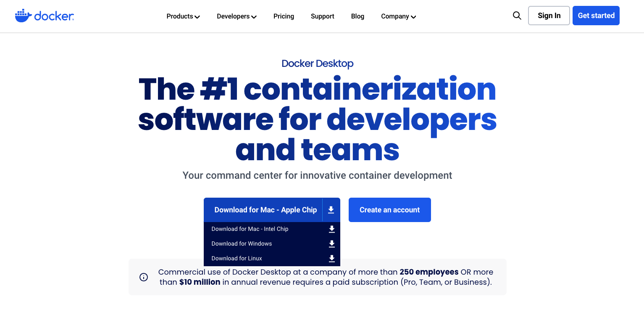
Task: Click download icon in Windows row
Action: point(331,244)
